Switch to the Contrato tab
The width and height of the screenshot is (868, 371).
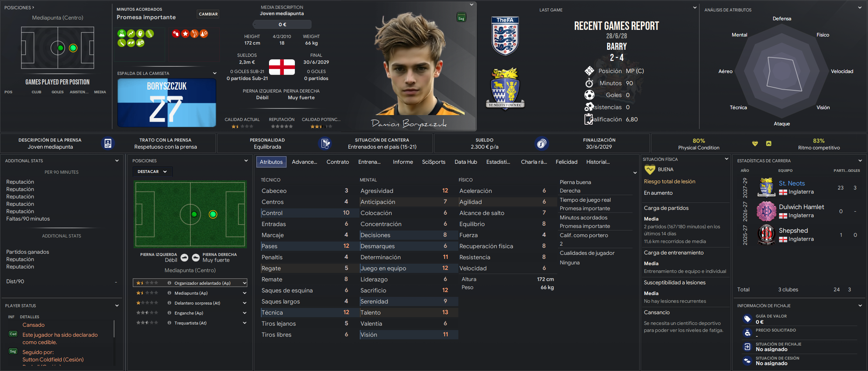pyautogui.click(x=338, y=162)
